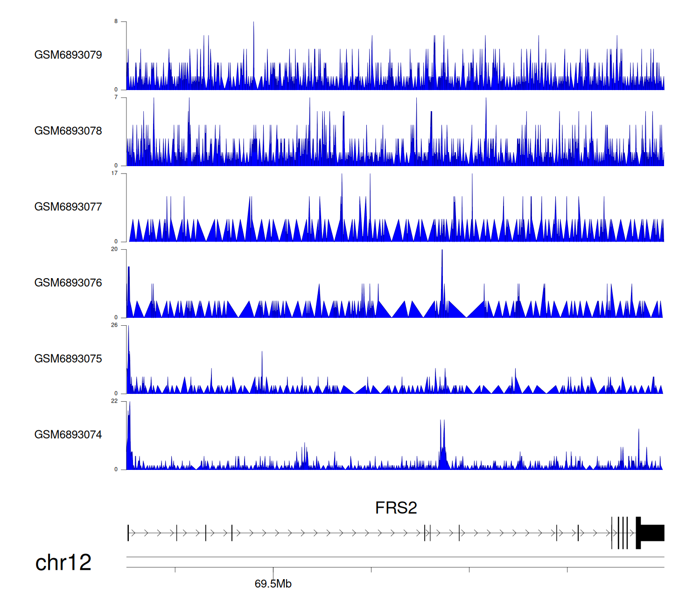Click the y-axis maximum value 20

pos(114,249)
